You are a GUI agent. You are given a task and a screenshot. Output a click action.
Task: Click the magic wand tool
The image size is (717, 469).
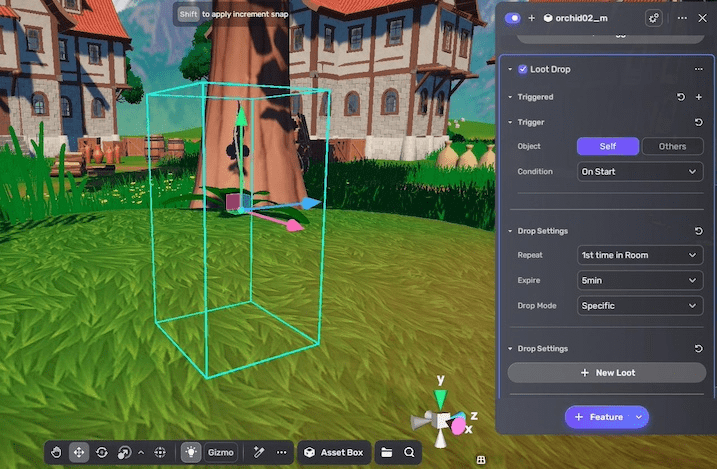[258, 452]
